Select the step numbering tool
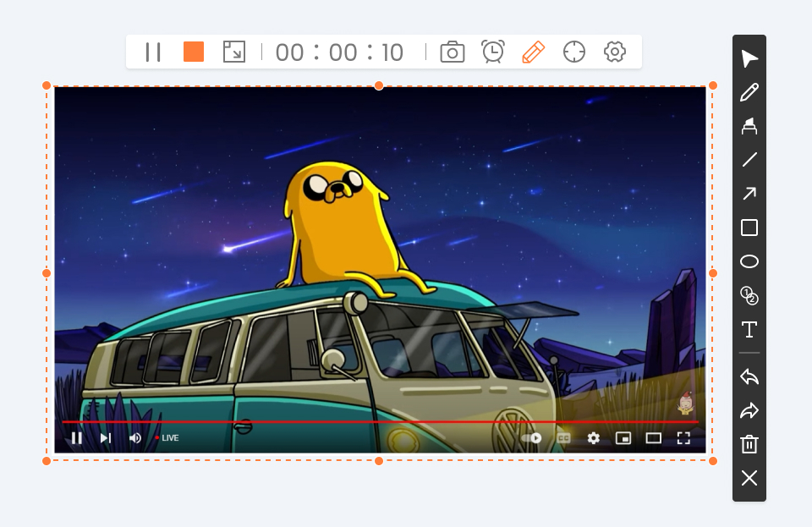 (x=749, y=297)
